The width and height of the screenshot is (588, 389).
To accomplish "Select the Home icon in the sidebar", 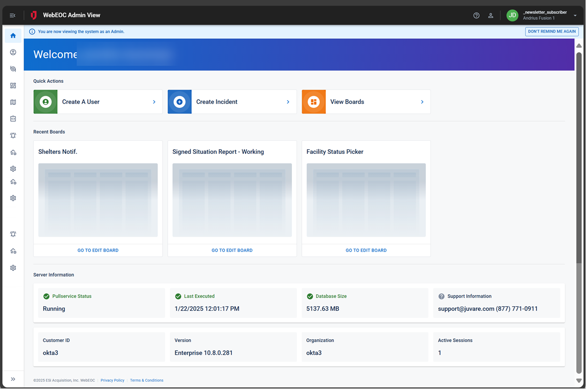I will (x=13, y=35).
